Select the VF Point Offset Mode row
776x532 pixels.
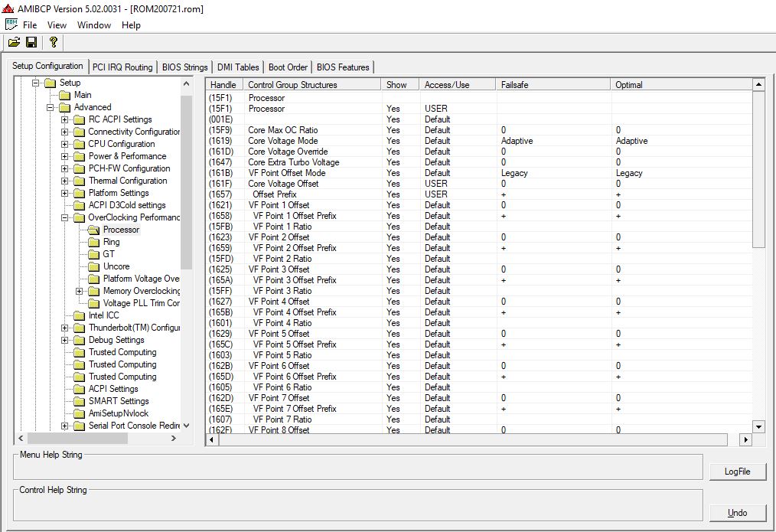point(479,173)
